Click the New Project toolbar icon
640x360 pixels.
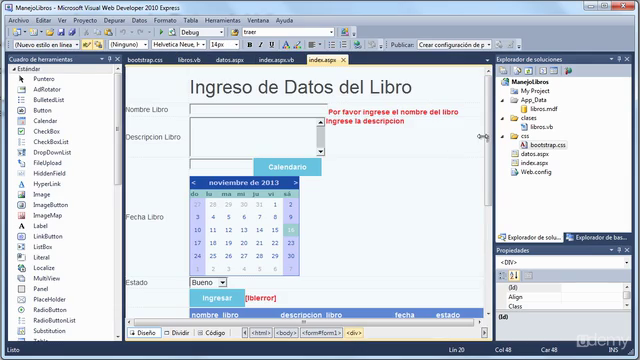pos(17,32)
